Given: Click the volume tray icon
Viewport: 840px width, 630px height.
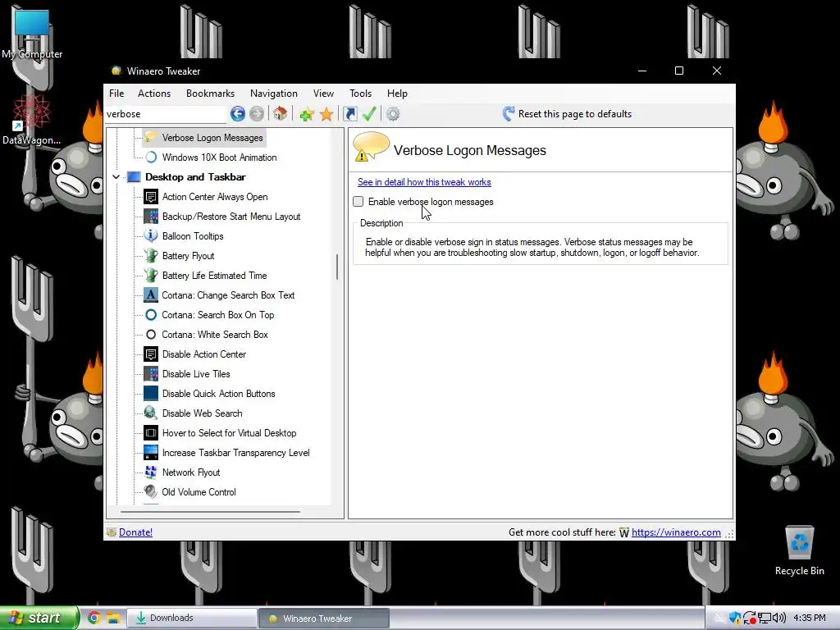Looking at the screenshot, I should point(779,618).
